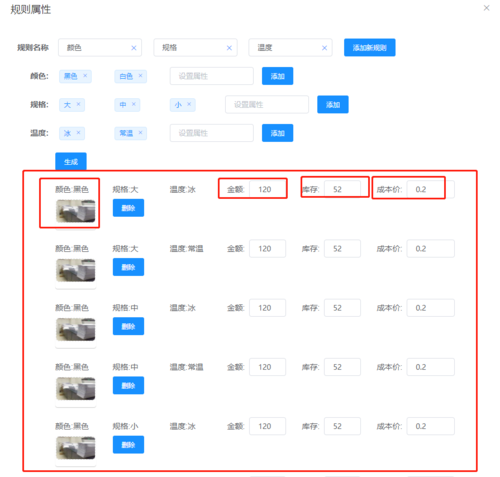Clear the 温度 rule name field

coord(324,48)
